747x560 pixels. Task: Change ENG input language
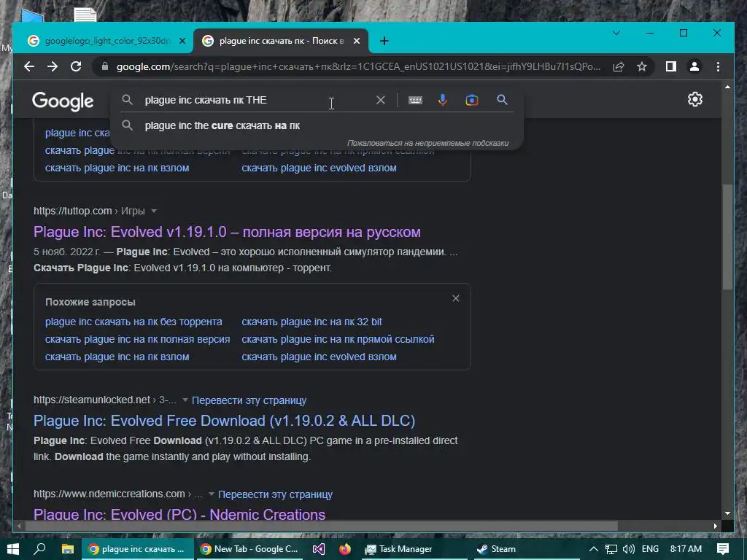click(650, 549)
